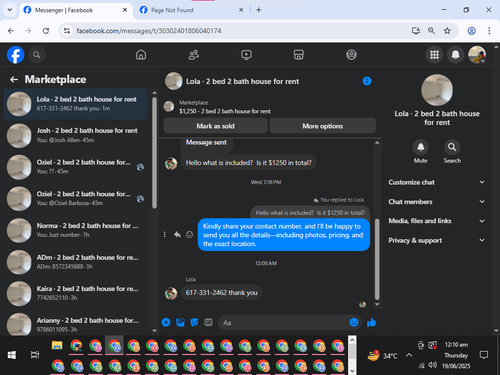Open the notifications bell in header
The width and height of the screenshot is (500, 375).
(x=456, y=55)
